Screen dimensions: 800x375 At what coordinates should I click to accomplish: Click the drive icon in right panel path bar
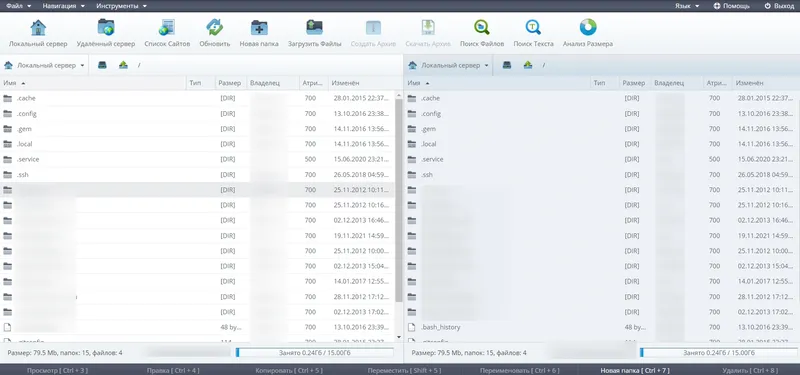click(507, 65)
